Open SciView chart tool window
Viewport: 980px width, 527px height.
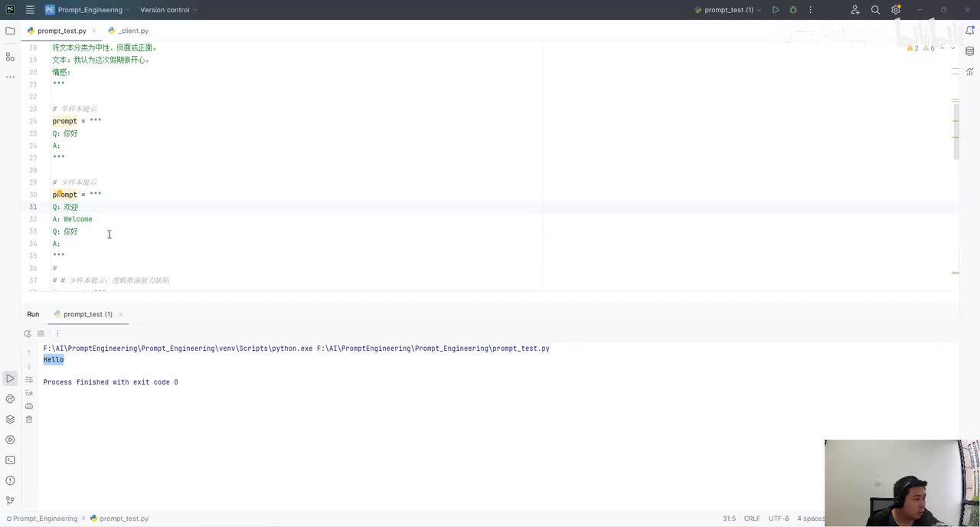point(970,71)
